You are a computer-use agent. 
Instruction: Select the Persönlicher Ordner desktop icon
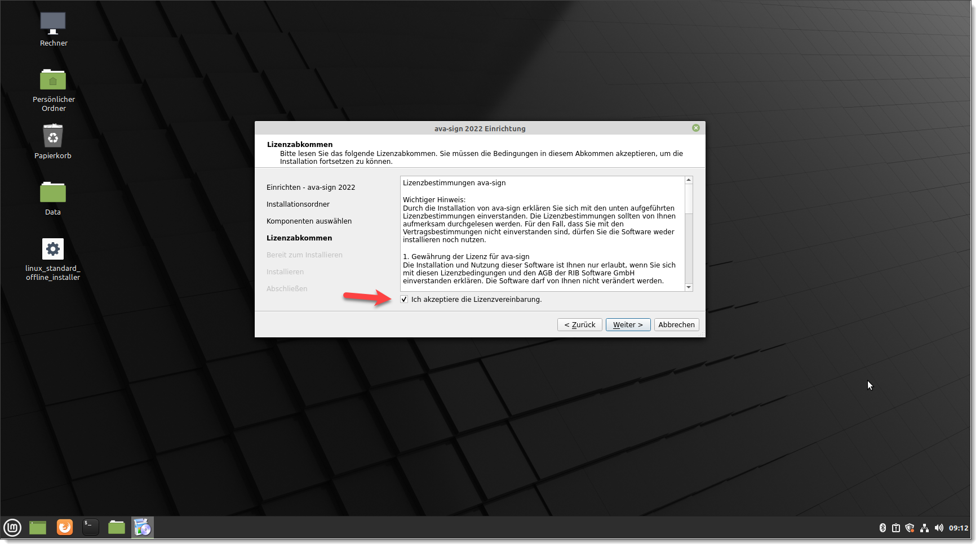54,90
